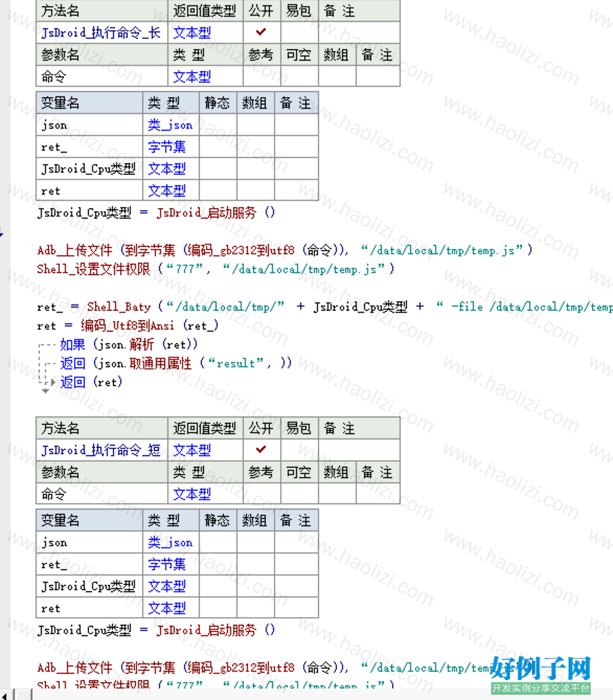Click 编码_gb2312到utf8 function in 长 method

(241, 251)
